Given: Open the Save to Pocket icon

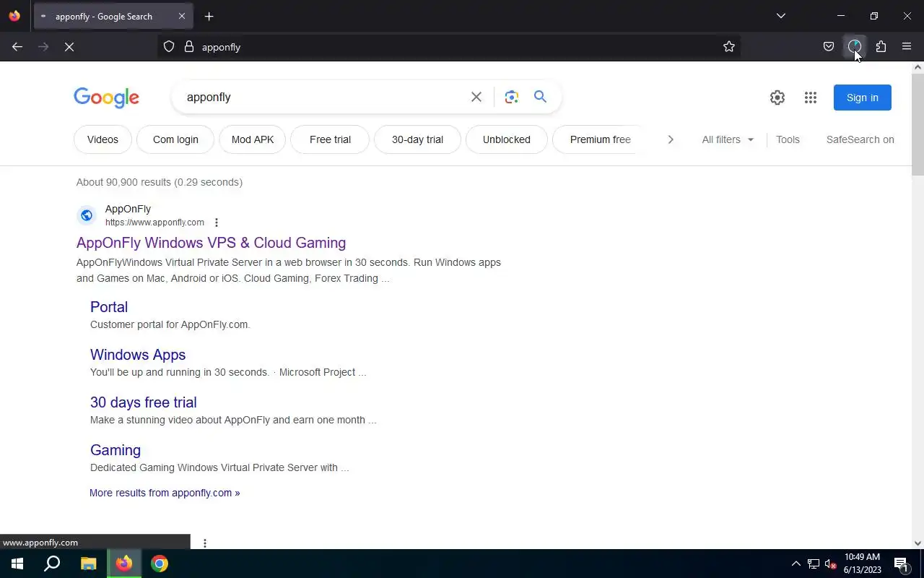Looking at the screenshot, I should [829, 47].
